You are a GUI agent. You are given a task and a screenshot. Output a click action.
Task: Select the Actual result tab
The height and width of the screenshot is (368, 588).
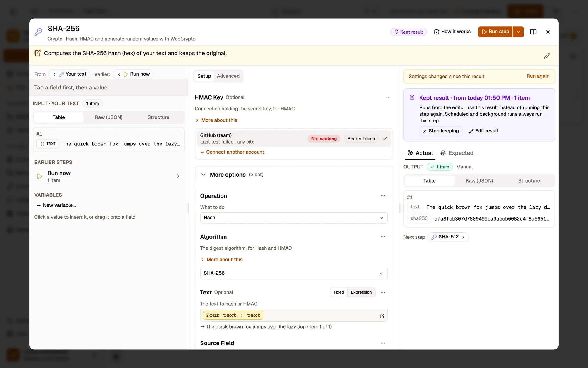coord(420,153)
